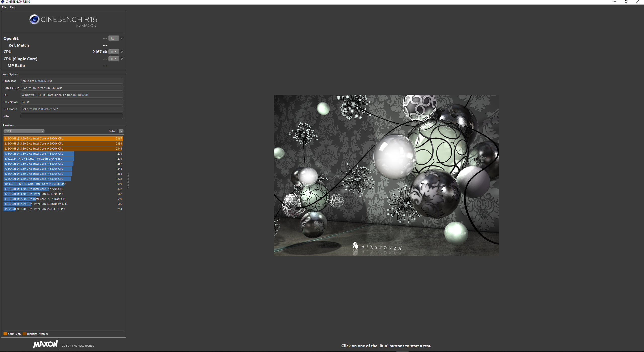Select ranking row 12 i7-3770

tap(63, 194)
